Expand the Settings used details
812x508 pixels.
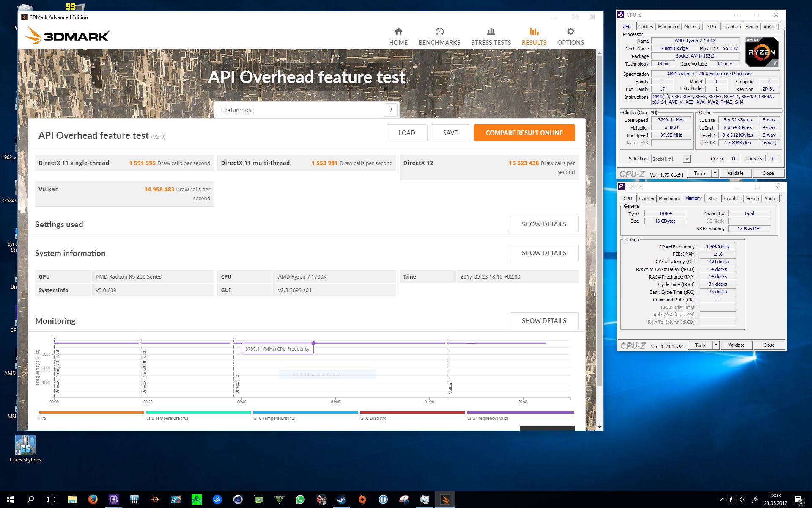pyautogui.click(x=543, y=224)
